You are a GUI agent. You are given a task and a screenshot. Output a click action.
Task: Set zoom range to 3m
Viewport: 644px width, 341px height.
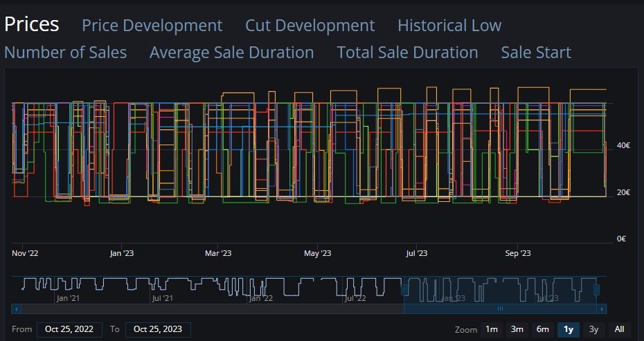pos(517,329)
